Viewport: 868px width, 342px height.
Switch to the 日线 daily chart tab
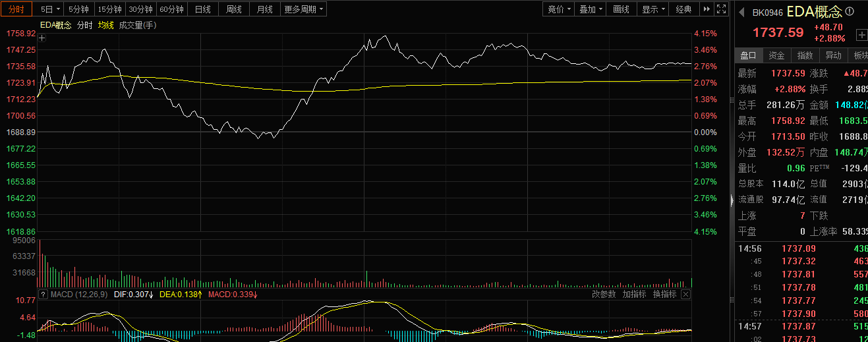pos(203,9)
